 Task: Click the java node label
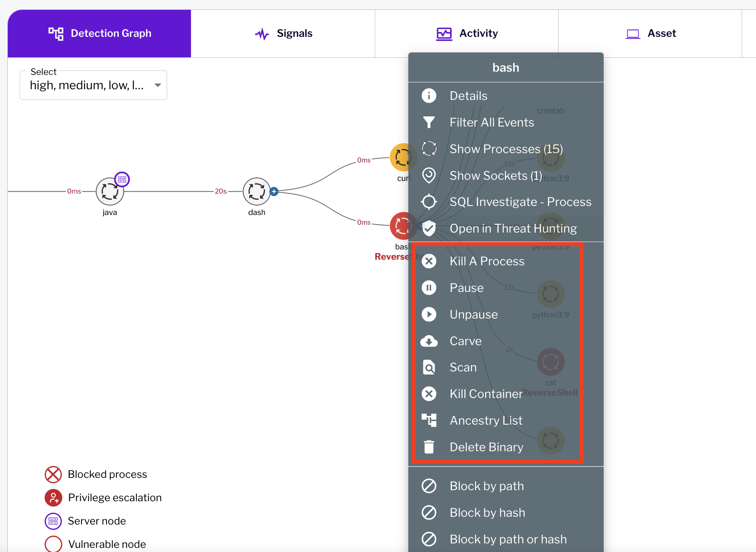point(110,213)
